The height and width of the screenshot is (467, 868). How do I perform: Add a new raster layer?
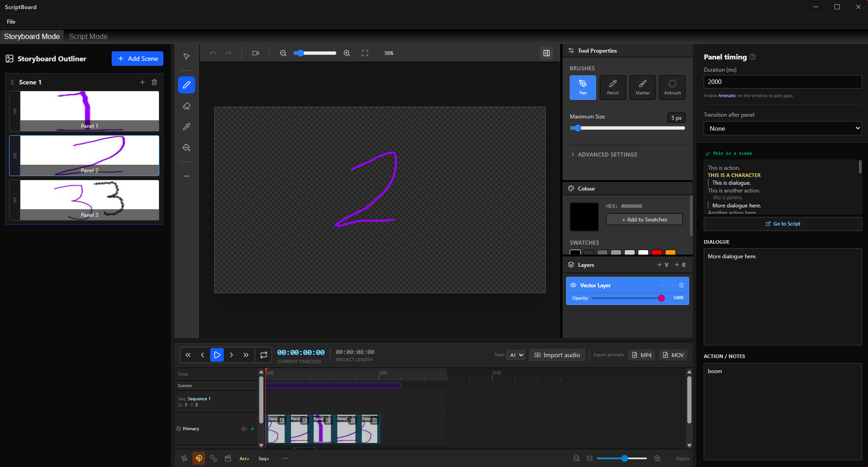click(680, 265)
